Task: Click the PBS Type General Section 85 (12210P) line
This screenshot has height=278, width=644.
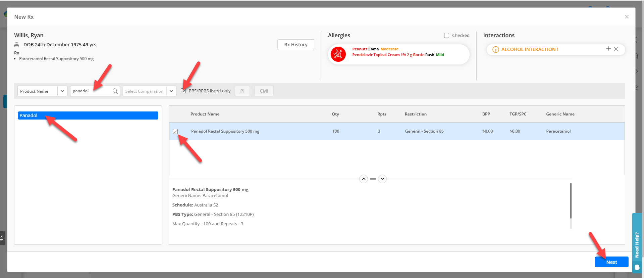Action: point(213,215)
